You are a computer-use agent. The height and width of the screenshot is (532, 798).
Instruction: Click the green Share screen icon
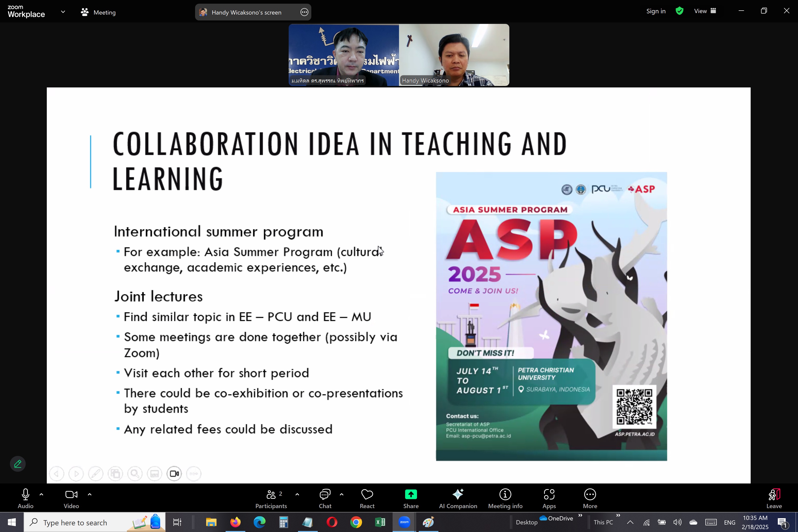click(411, 494)
